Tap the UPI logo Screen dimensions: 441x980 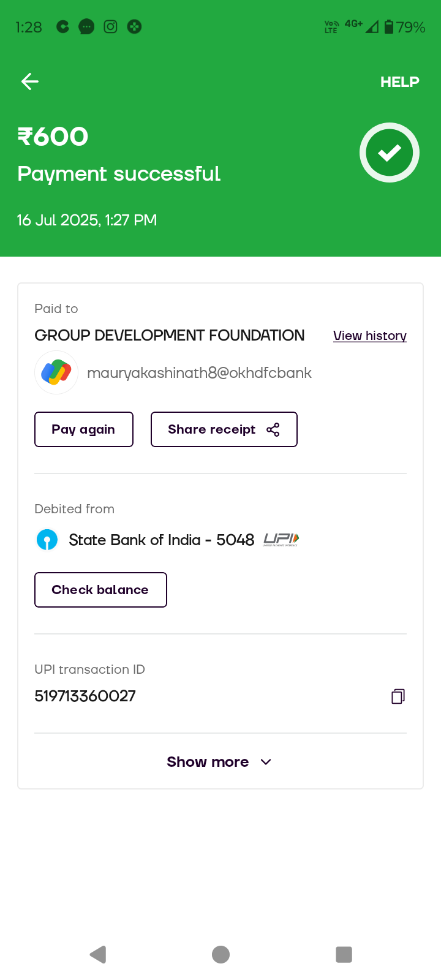(x=281, y=540)
